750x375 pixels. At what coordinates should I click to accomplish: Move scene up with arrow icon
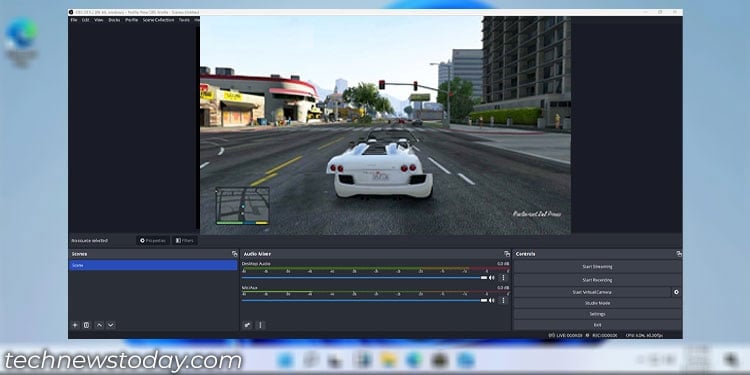99,325
